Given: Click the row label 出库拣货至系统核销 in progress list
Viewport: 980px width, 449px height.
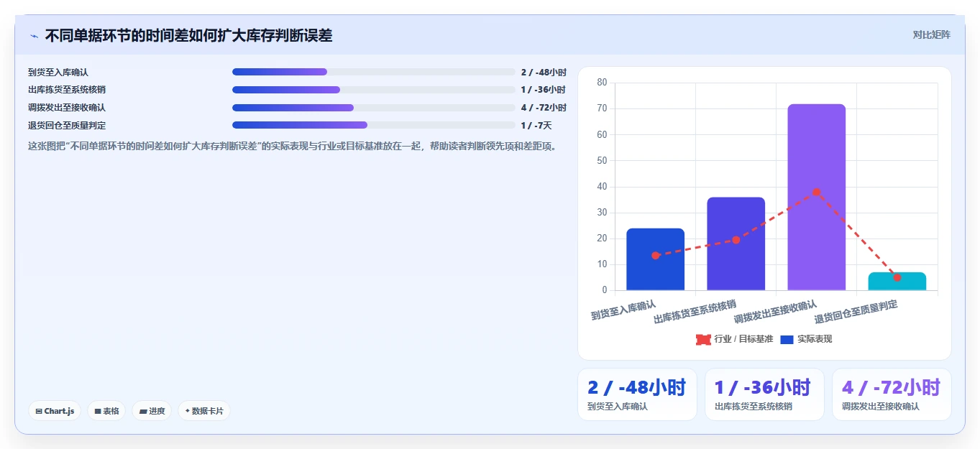Looking at the screenshot, I should (67, 90).
